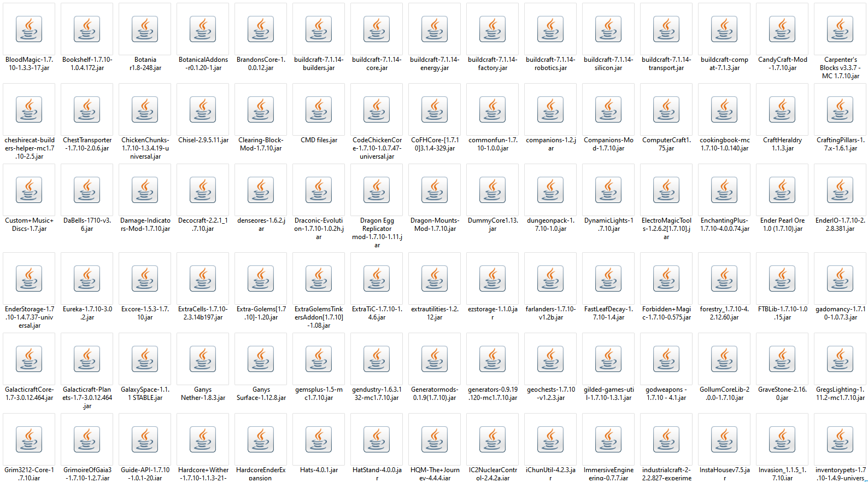868x482 pixels.
Task: Select buildcraft-compat-7.1.3.jar icon
Action: [724, 29]
